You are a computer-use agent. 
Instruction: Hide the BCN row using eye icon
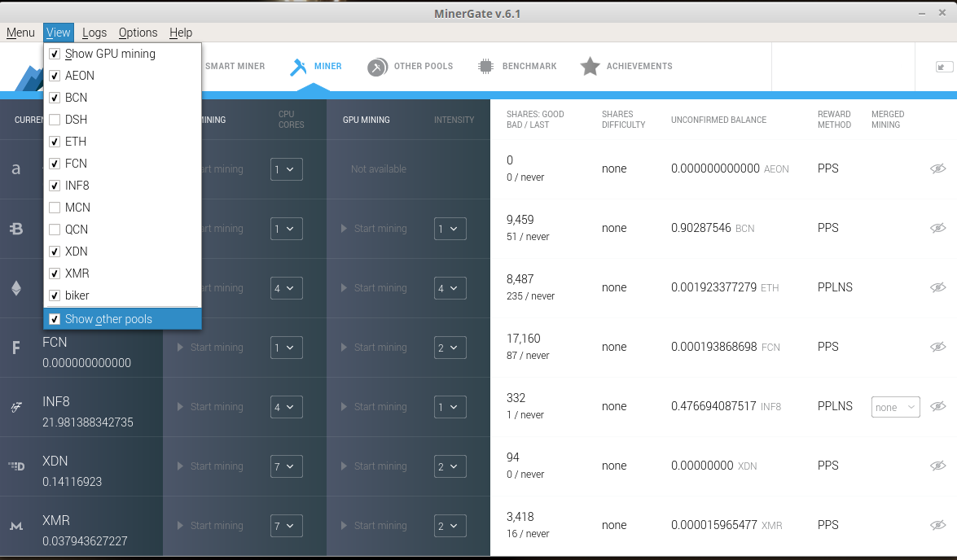point(938,228)
